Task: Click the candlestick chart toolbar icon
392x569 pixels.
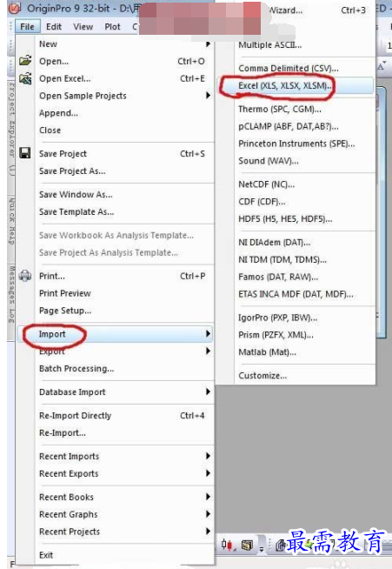Action: pos(227,545)
